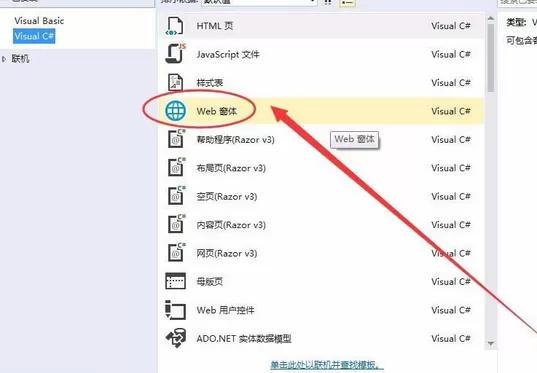Click the 网页(Razor v3) icon
Image resolution: width=537 pixels, height=373 pixels.
coord(176,252)
